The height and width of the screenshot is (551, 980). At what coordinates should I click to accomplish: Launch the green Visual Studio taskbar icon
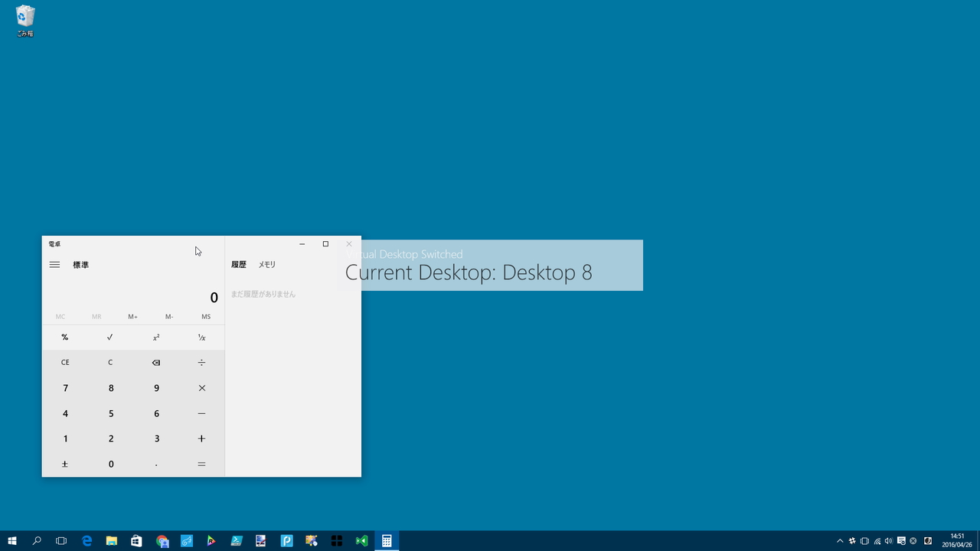(361, 541)
